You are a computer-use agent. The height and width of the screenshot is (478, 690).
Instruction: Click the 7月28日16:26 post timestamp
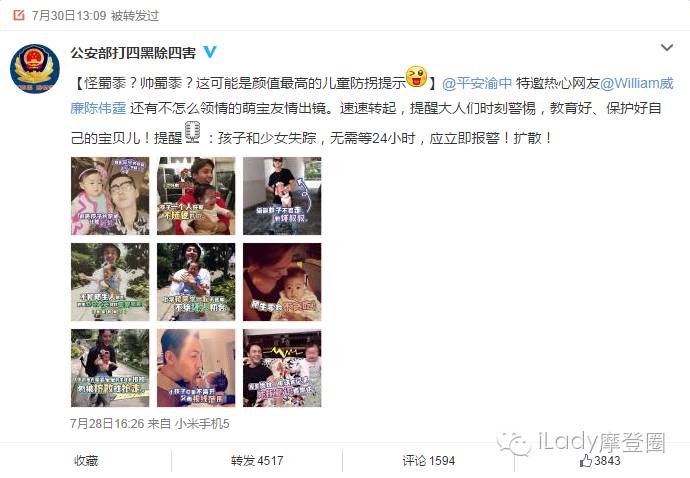pyautogui.click(x=107, y=423)
